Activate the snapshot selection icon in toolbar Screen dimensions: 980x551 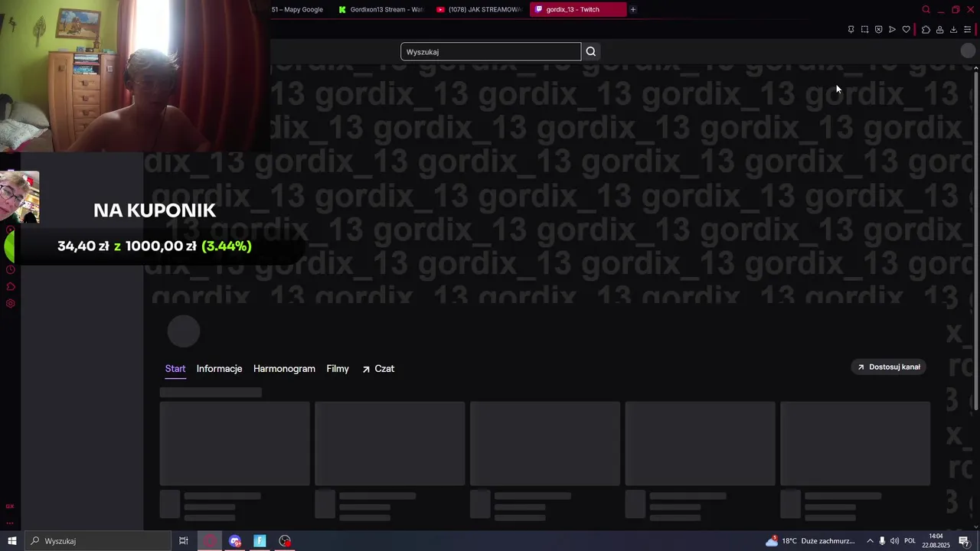pos(864,30)
